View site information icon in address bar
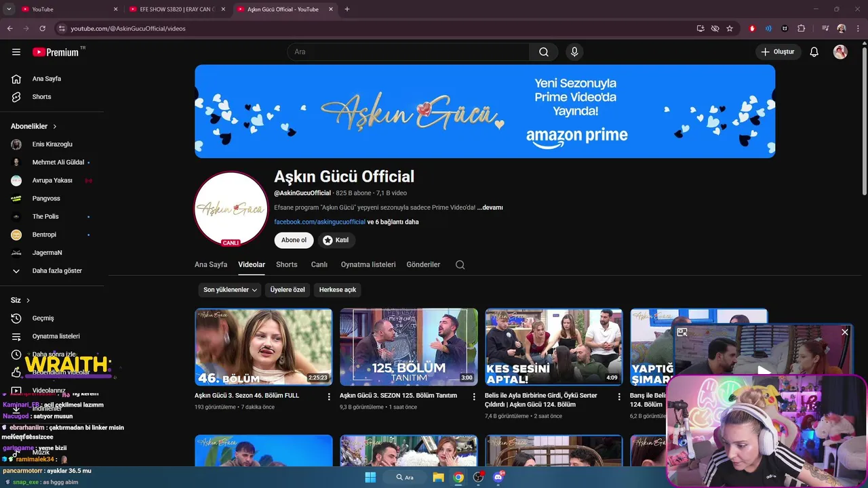Screen dimensions: 868x488 (x=62, y=28)
